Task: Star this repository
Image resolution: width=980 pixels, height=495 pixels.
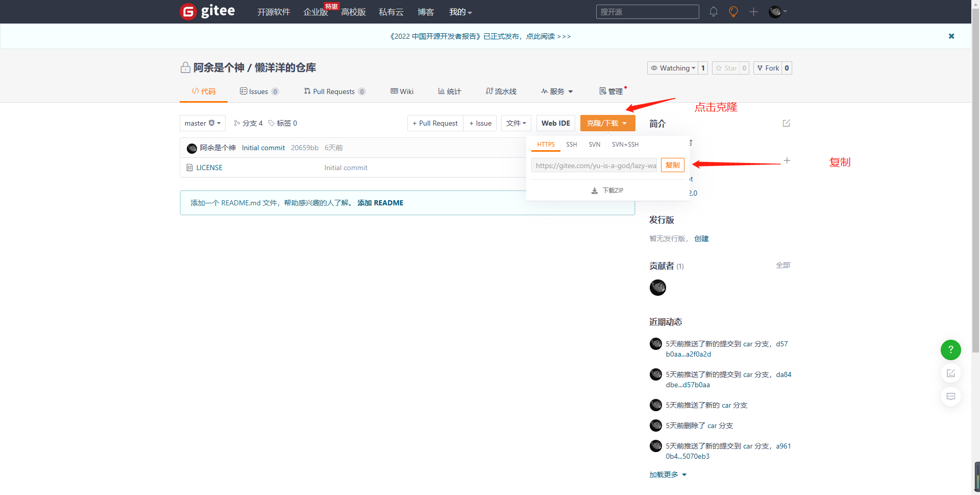Action: [x=726, y=68]
